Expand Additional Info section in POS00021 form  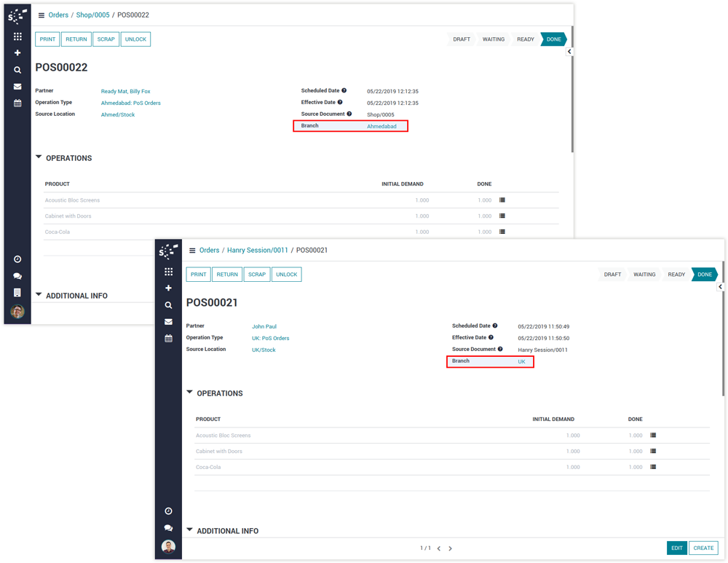tap(190, 530)
